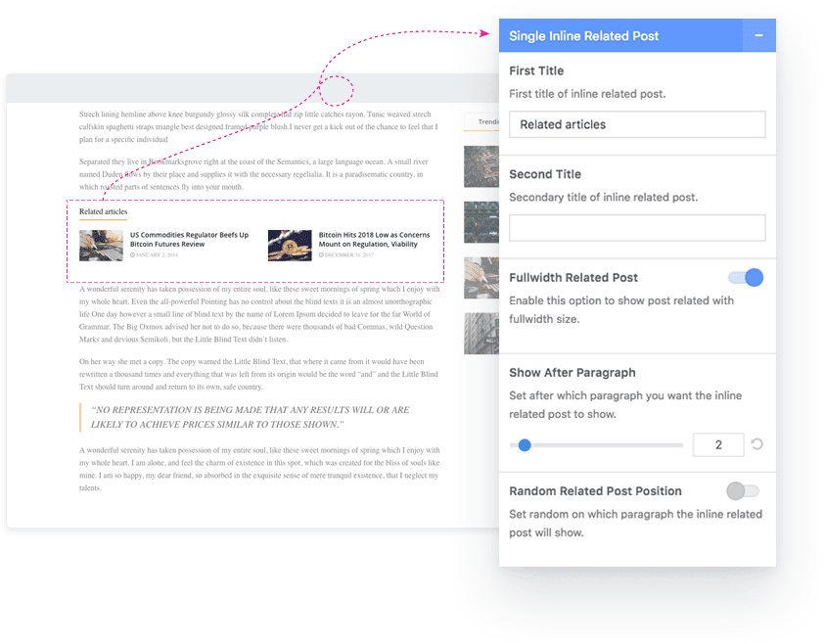
Task: Click the Related articles heading in the post
Action: click(103, 211)
